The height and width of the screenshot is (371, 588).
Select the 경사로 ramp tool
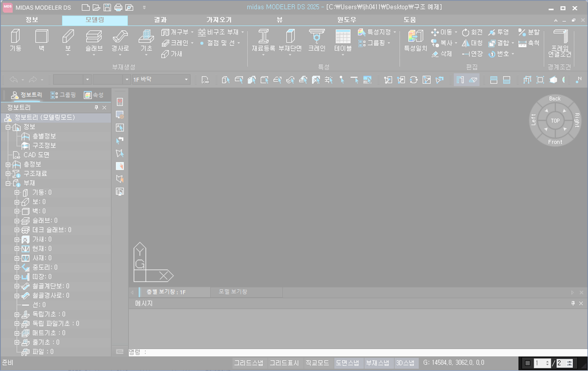[120, 40]
